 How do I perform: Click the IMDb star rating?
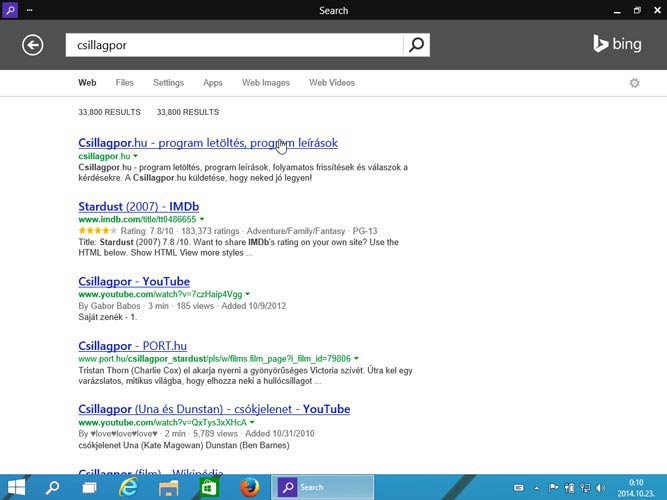coord(97,231)
